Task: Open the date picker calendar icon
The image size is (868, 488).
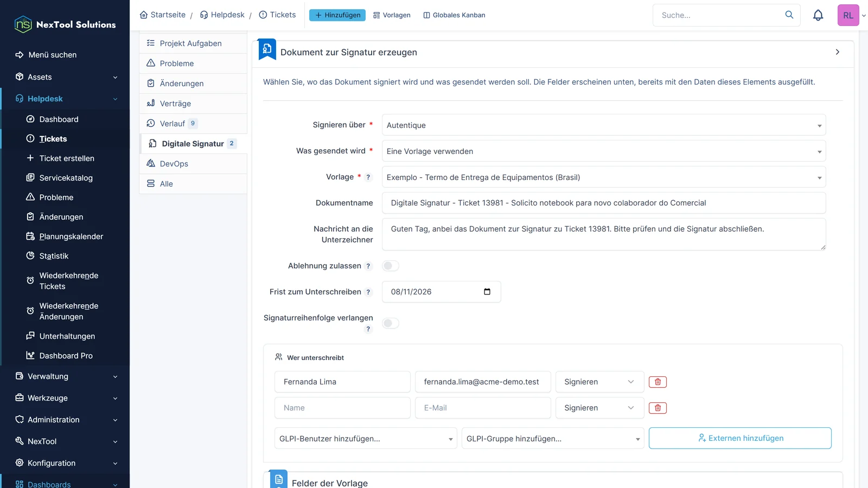Action: click(x=487, y=292)
